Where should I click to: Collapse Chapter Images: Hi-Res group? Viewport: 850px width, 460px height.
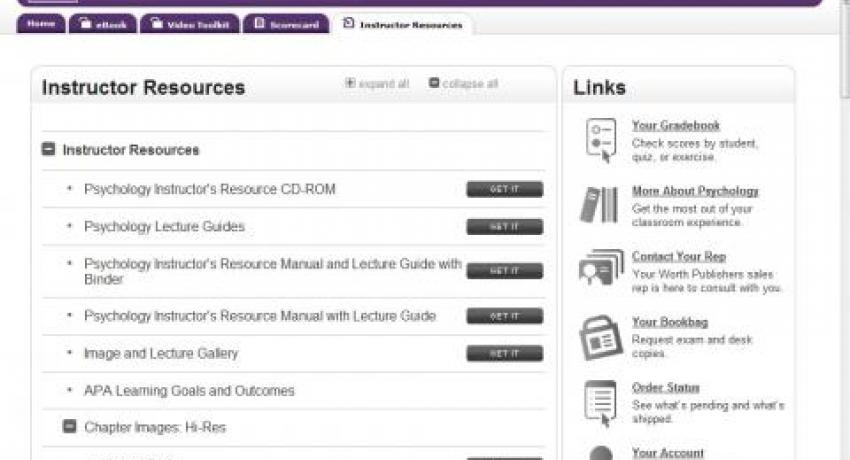pyautogui.click(x=69, y=426)
